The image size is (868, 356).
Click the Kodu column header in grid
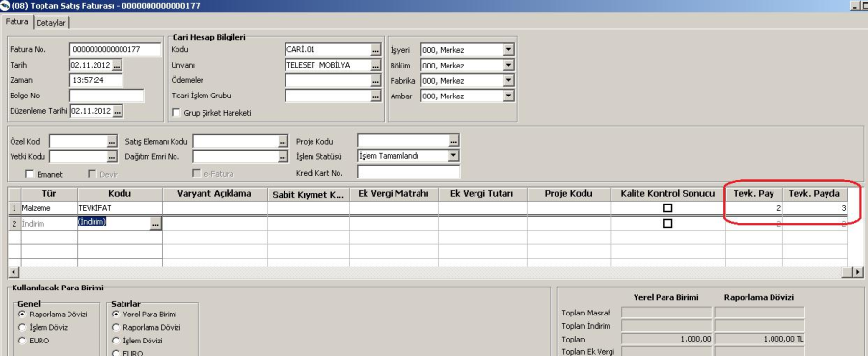(x=120, y=194)
